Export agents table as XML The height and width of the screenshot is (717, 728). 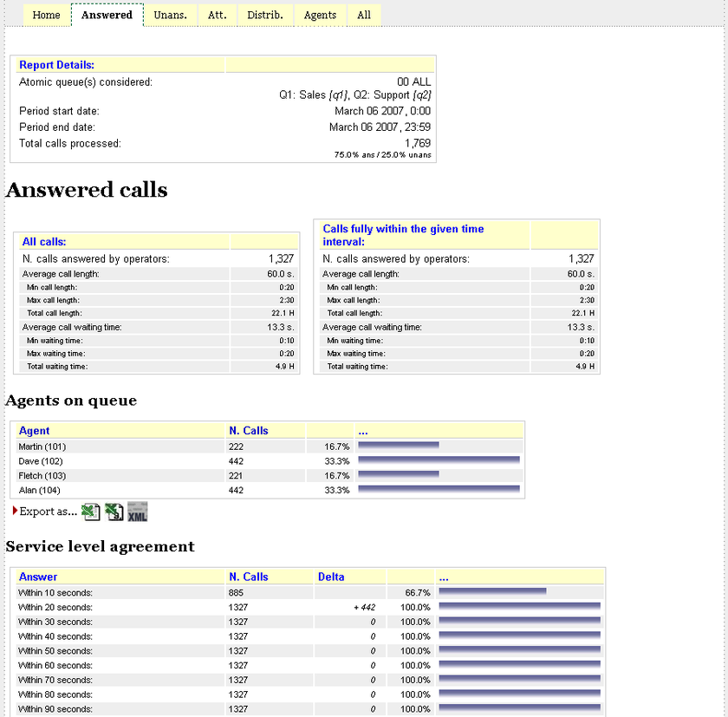pyautogui.click(x=138, y=512)
